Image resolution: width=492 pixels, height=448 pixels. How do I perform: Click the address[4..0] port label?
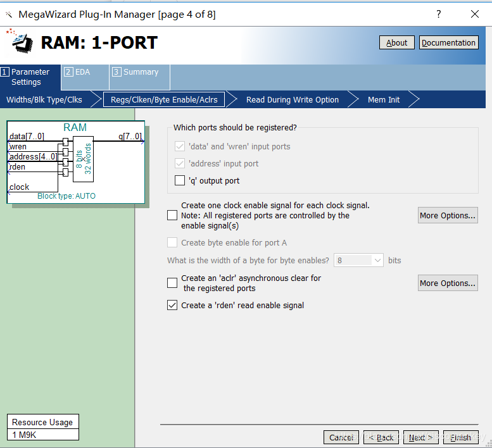tap(34, 157)
